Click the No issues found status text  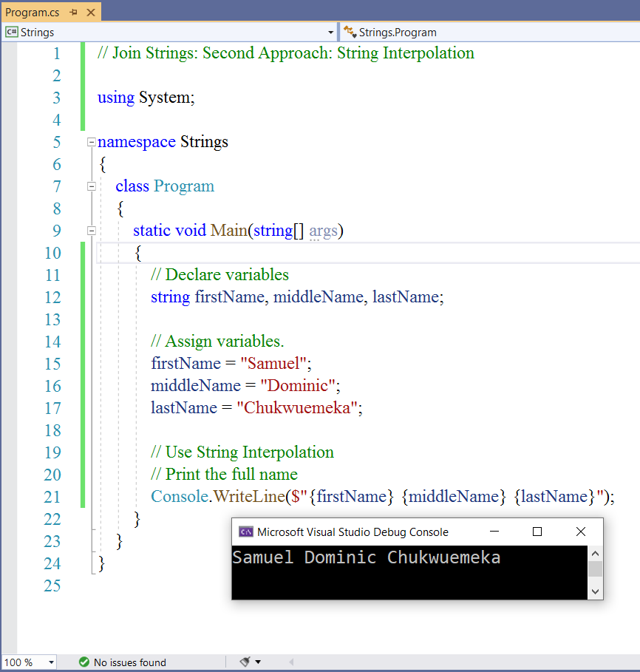click(130, 662)
